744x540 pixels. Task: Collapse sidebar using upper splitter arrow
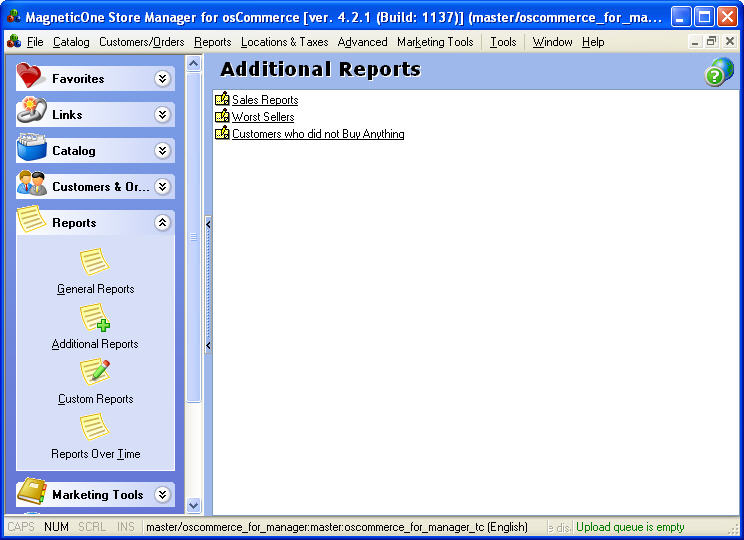coord(208,224)
